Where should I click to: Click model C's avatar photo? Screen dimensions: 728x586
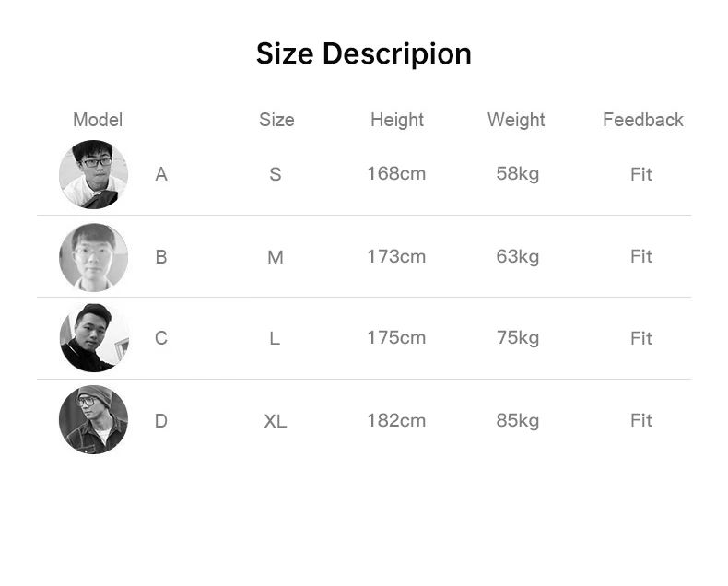click(x=93, y=338)
